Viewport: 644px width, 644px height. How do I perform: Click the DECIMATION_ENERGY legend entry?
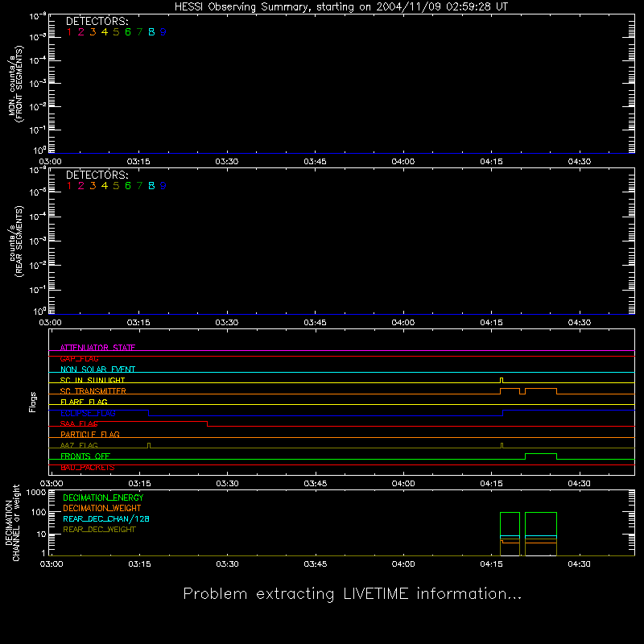pos(103,497)
